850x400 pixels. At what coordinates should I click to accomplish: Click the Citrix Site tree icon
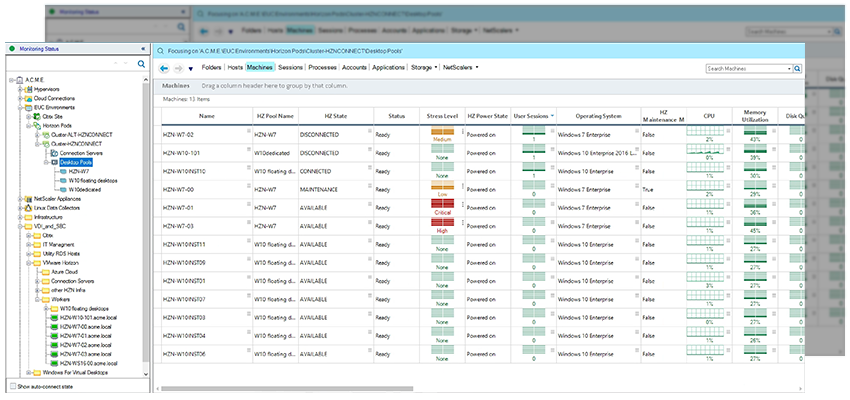tap(37, 117)
